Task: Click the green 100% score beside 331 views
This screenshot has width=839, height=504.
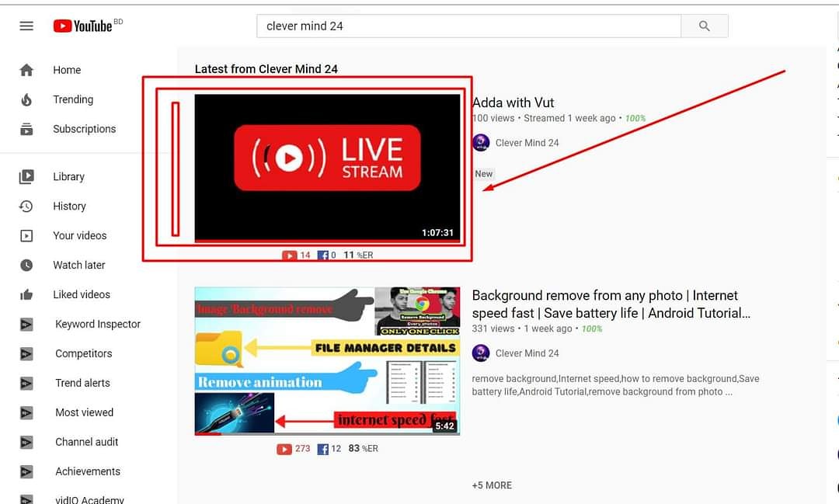Action: (x=592, y=328)
